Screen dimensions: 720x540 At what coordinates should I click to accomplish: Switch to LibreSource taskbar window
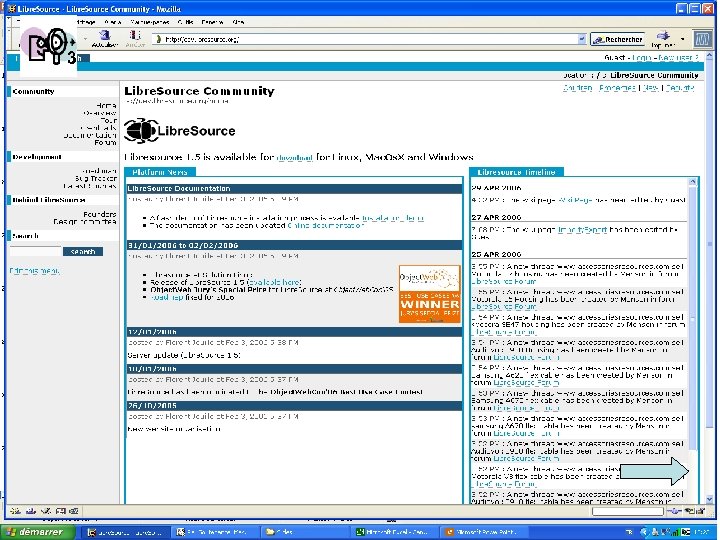click(x=124, y=532)
